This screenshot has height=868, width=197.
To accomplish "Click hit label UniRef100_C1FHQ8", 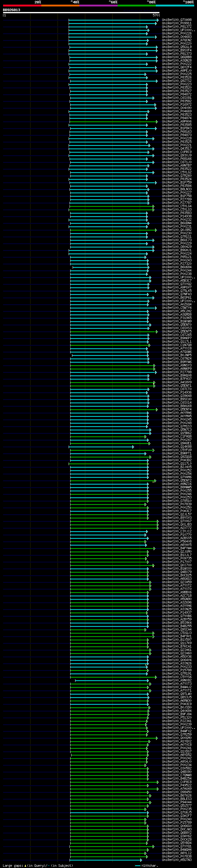I will click(177, 436).
